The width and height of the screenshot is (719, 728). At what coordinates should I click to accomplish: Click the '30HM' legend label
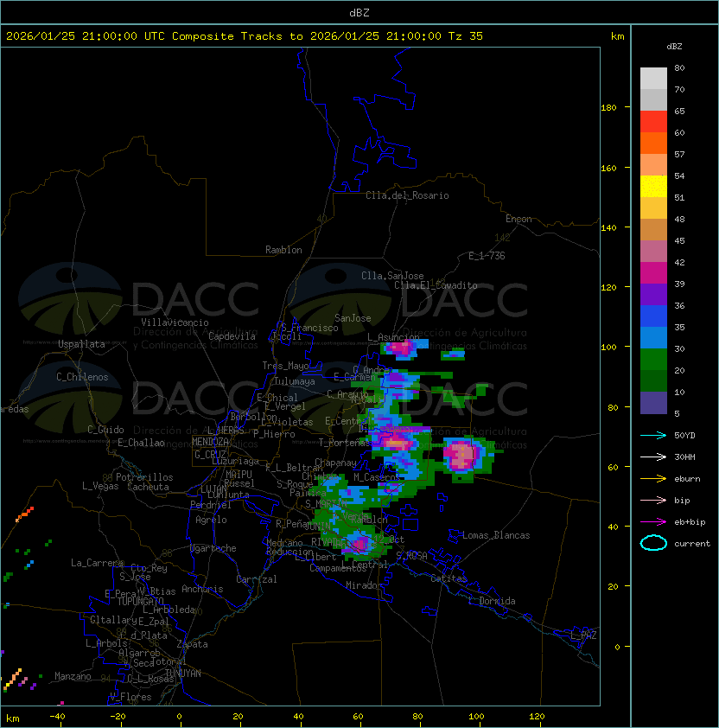tap(684, 457)
